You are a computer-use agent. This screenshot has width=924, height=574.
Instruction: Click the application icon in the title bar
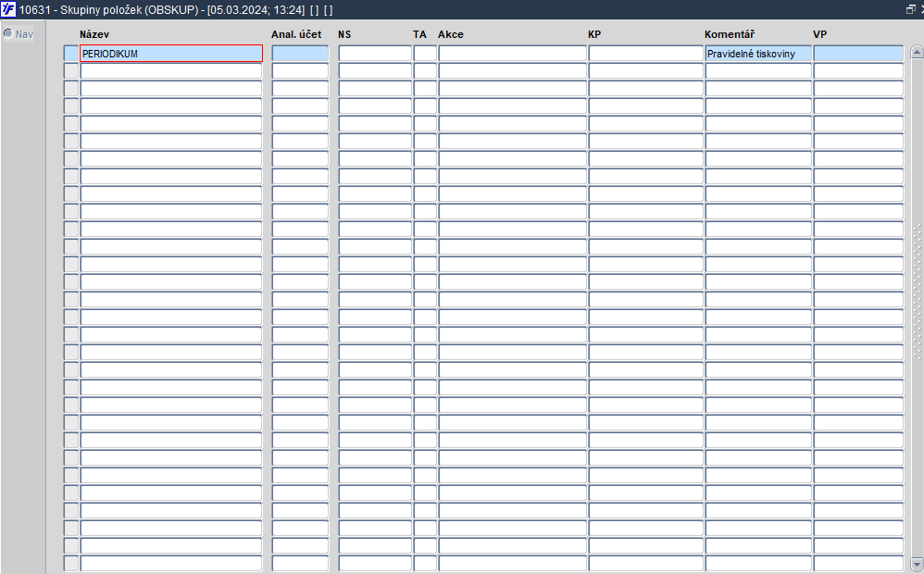[x=8, y=9]
